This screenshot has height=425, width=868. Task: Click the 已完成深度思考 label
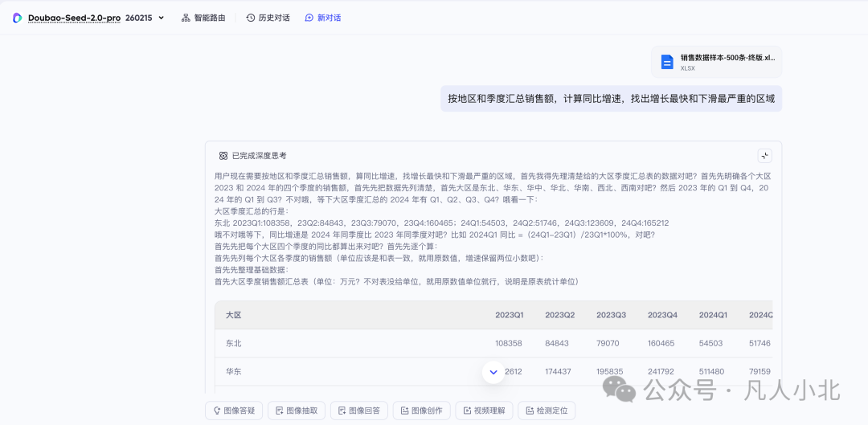coord(259,156)
